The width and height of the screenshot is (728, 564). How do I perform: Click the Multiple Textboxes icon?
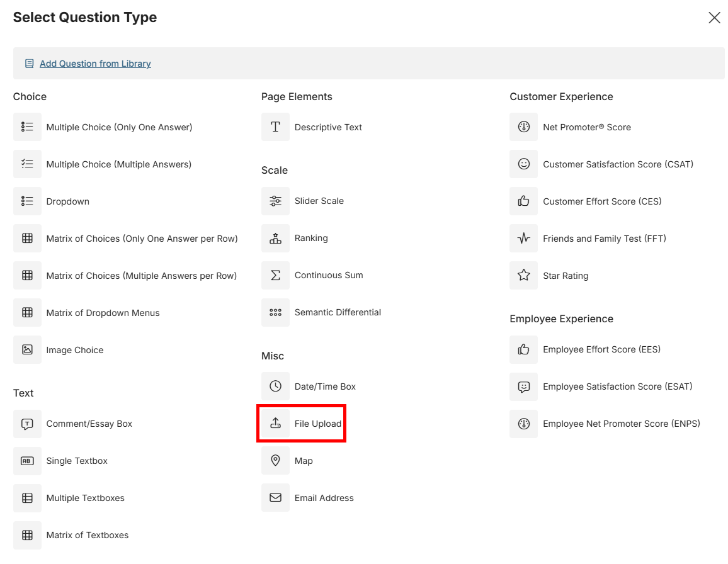click(27, 498)
